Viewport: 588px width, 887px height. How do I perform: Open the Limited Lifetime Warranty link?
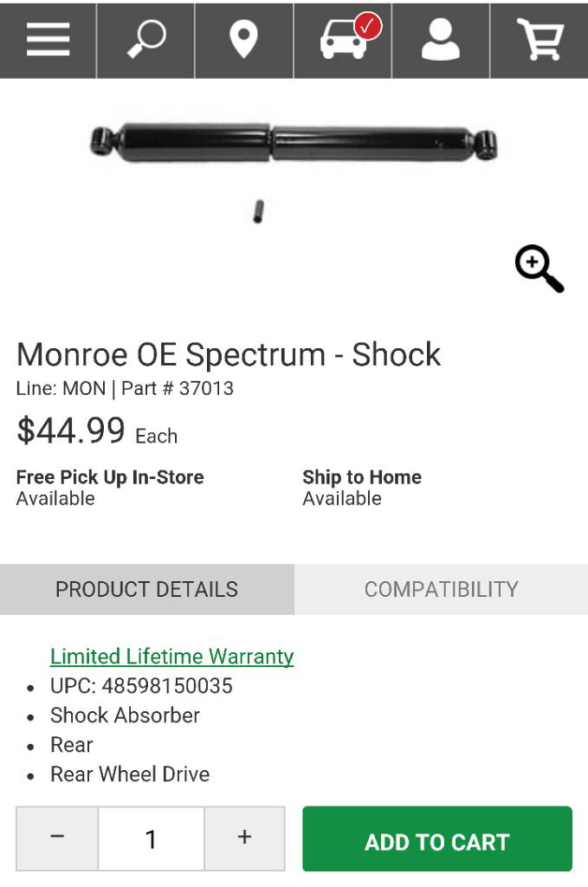coord(171,657)
